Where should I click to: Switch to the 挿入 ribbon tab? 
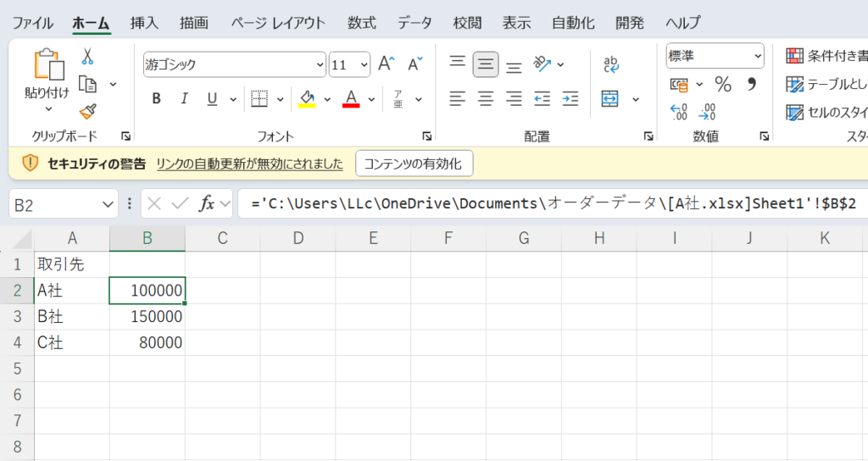(x=144, y=23)
